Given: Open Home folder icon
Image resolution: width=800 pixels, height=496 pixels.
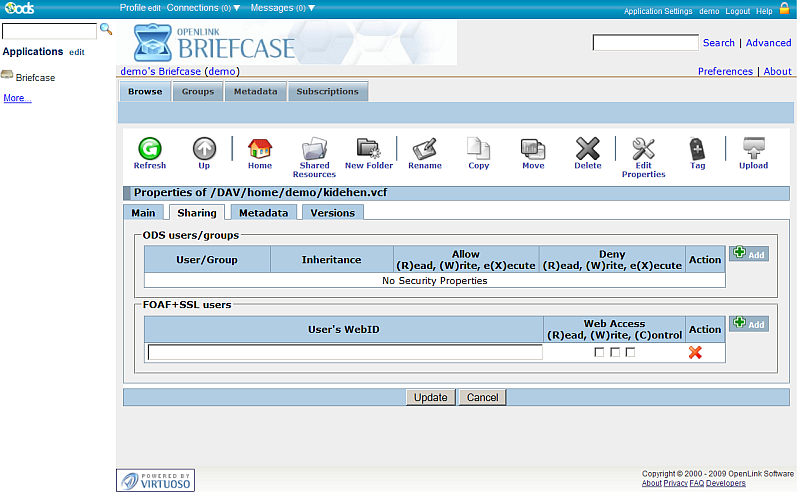Looking at the screenshot, I should [260, 149].
